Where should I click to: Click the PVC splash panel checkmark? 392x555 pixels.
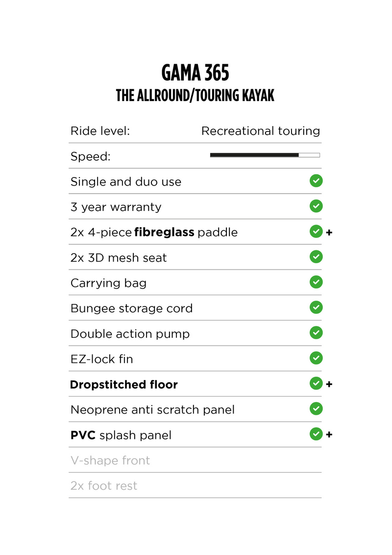[316, 434]
